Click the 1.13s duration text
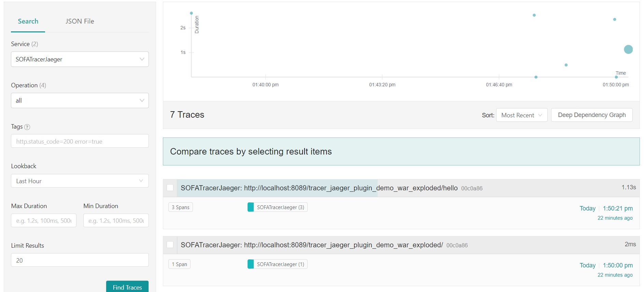Screen dimensions: 644x292 629,187
